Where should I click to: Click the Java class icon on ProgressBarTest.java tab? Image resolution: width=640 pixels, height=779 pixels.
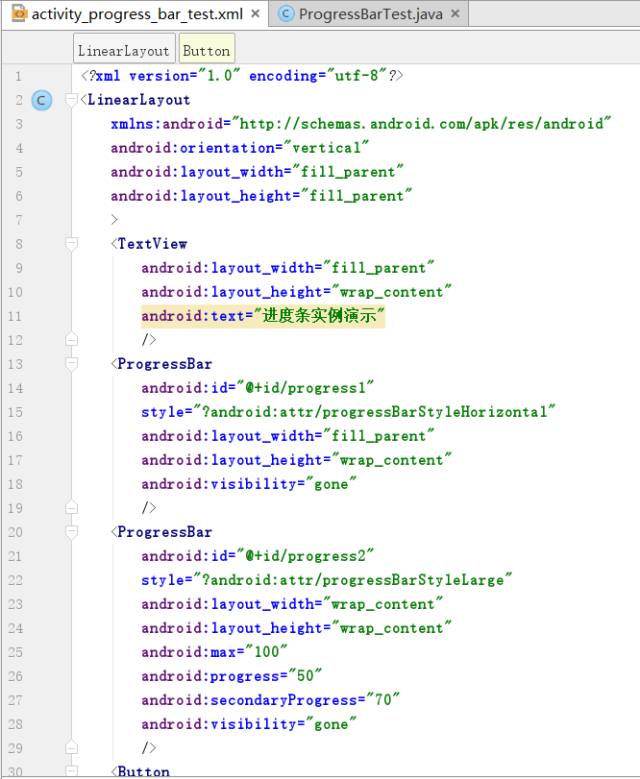click(286, 14)
